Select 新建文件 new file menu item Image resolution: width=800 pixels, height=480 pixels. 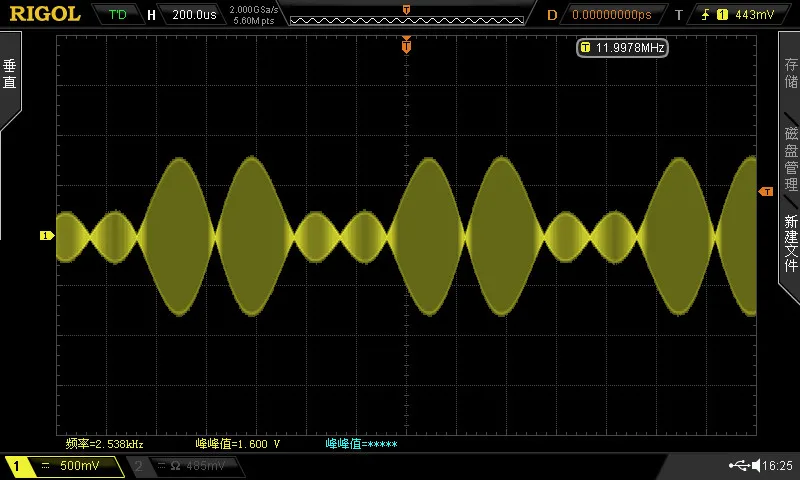pyautogui.click(x=790, y=243)
